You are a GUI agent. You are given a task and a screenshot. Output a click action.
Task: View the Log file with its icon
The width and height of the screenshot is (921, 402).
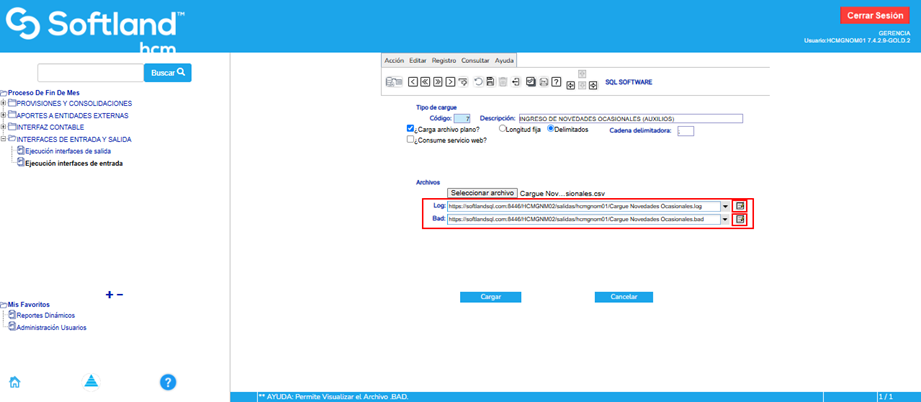[740, 206]
